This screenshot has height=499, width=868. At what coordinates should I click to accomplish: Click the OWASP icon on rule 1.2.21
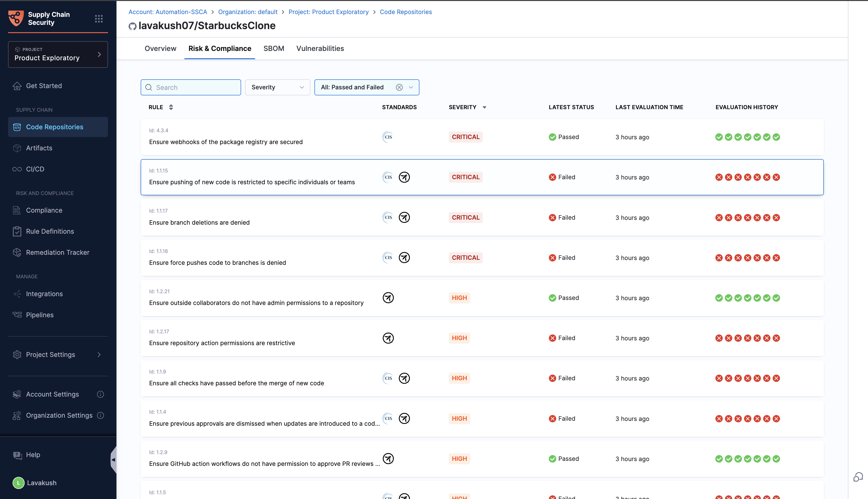[388, 298]
